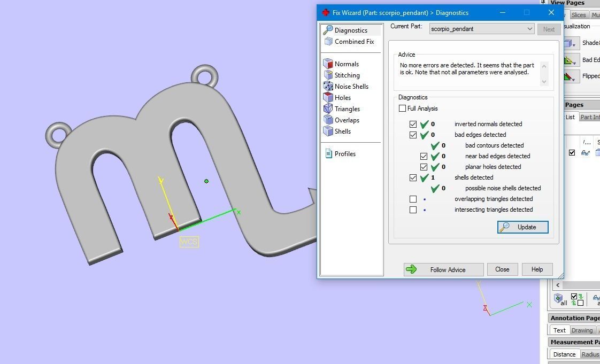Enable overlapping triangles detected checkbox
600x364 pixels.
413,199
